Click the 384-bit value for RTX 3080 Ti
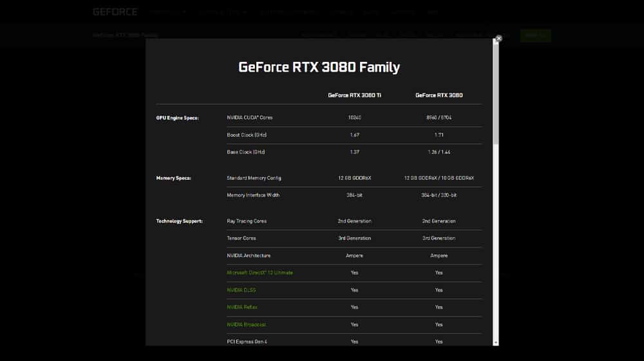Viewport: 644px width, 361px height. (x=354, y=195)
